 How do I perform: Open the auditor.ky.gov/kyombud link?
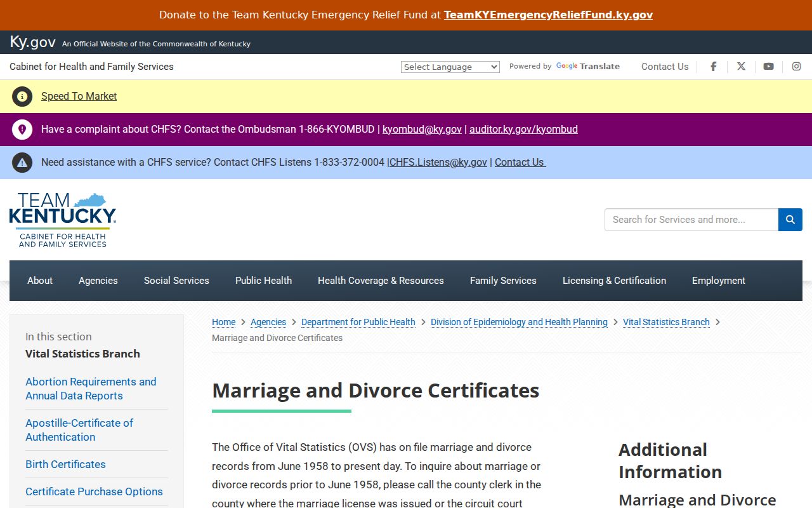point(523,130)
